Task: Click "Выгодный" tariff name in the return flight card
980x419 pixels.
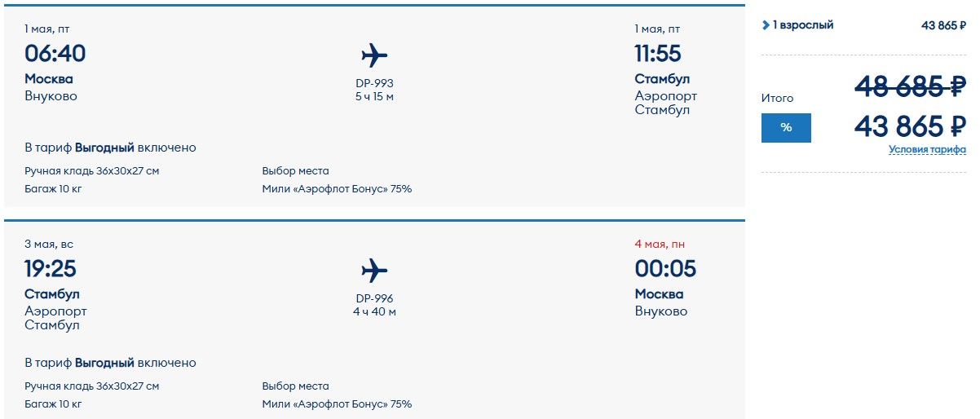Action: pos(104,363)
